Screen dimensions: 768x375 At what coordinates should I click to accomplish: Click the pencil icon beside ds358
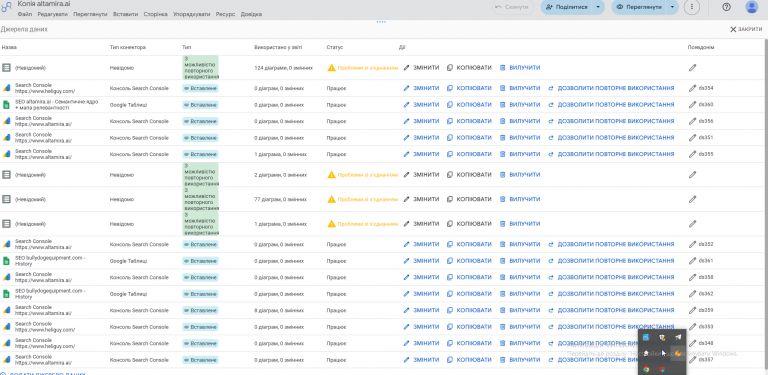(x=692, y=278)
